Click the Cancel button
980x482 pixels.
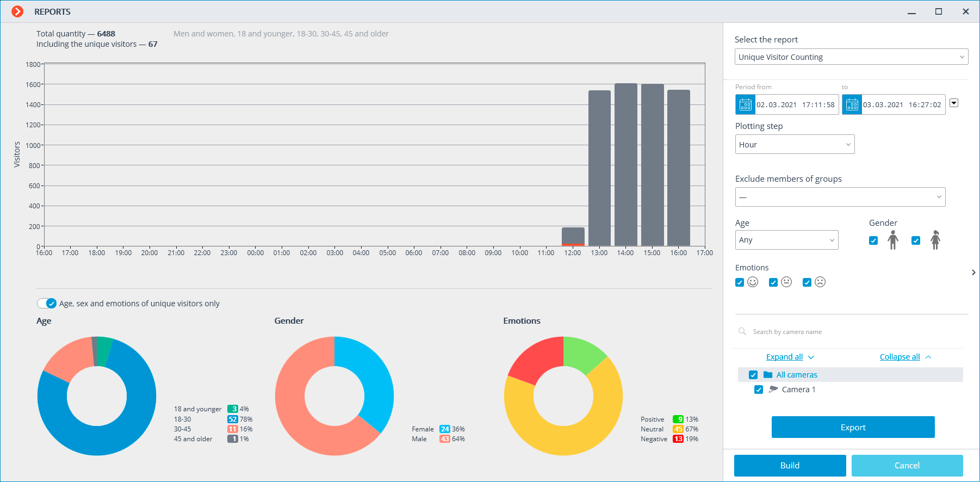pos(907,465)
